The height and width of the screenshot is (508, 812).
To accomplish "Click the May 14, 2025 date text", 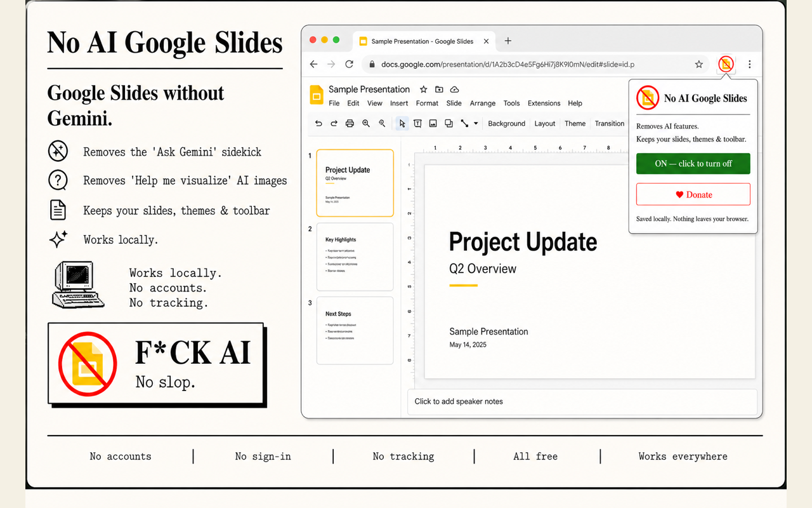I will [x=468, y=345].
